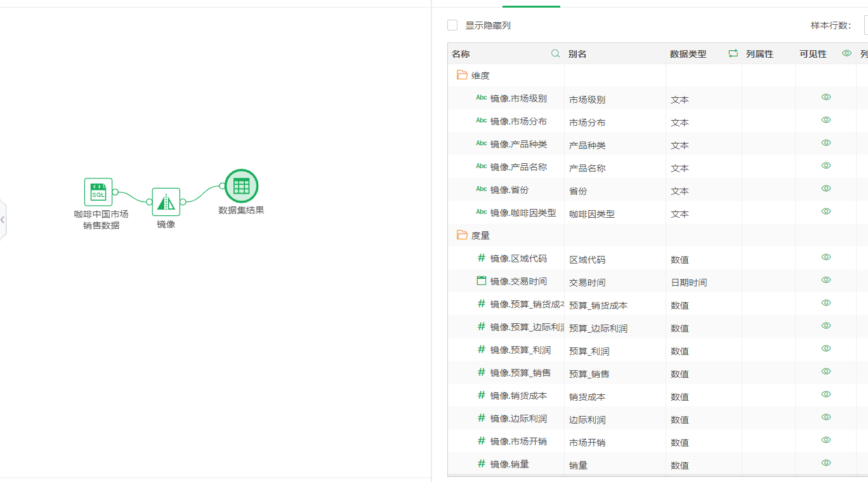Select the 数据集结果 output node
Image resolution: width=868 pixels, height=482 pixels.
(241, 186)
